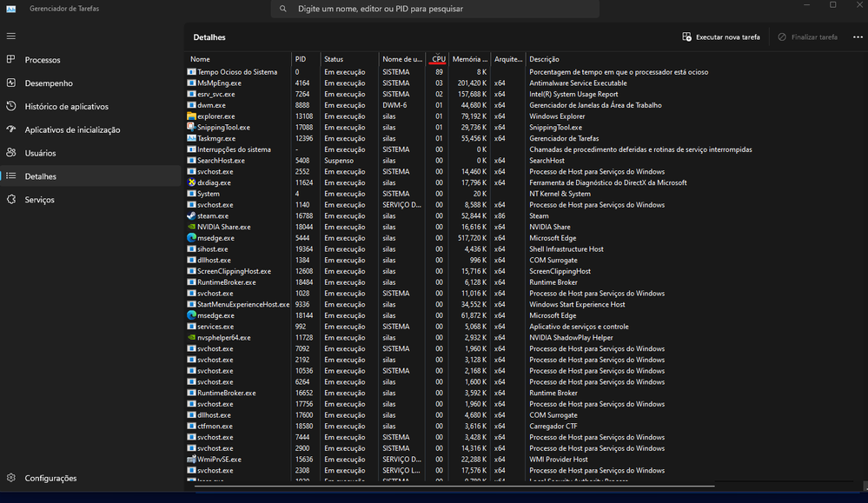
Task: Click the SnippingTool.exe icon
Action: coord(191,128)
